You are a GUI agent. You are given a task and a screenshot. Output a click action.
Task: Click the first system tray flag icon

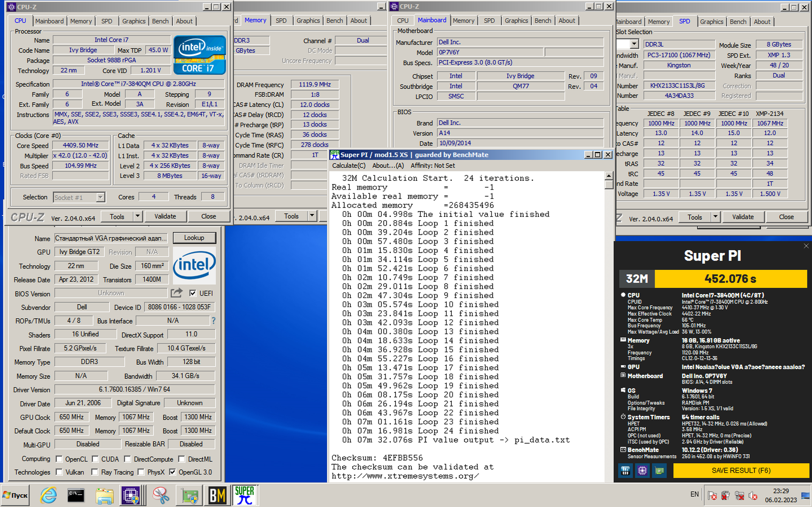pos(712,496)
